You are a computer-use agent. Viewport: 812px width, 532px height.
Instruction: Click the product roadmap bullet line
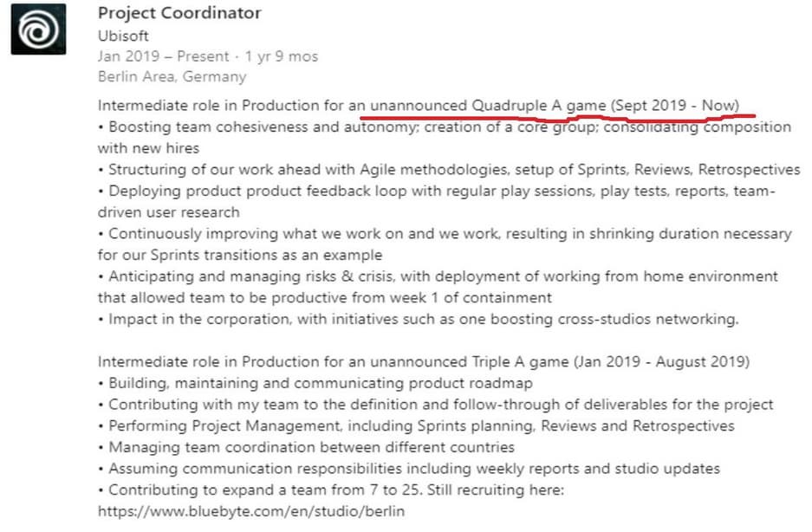[321, 383]
